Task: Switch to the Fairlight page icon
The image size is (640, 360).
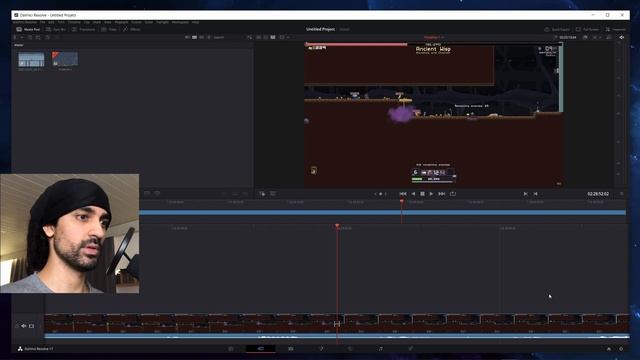Action: tap(380, 349)
